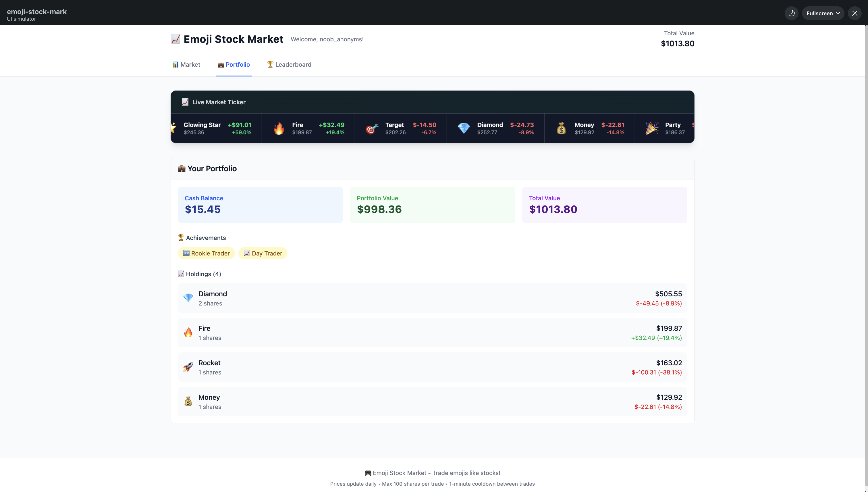Click the Fire icon in holdings
868x492 pixels.
(188, 333)
